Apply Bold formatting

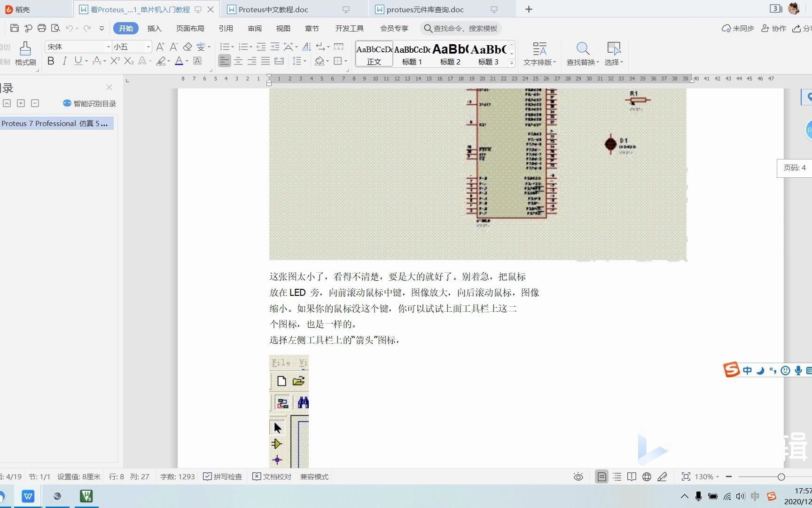[51, 61]
